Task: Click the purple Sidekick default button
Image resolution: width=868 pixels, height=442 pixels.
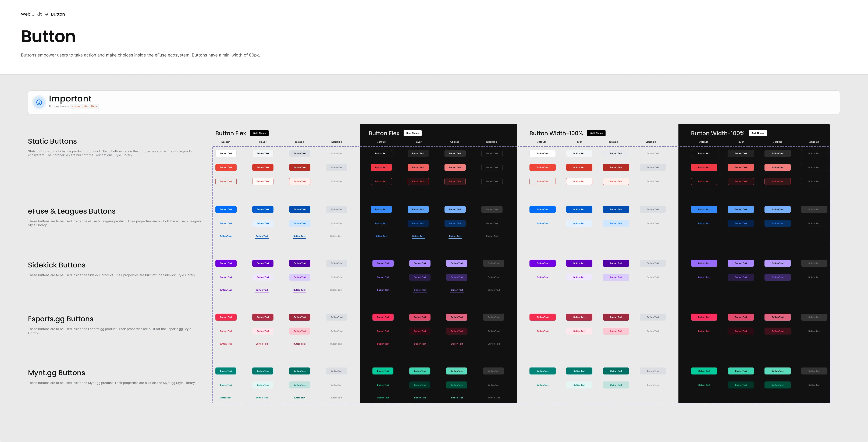Action: (x=226, y=263)
